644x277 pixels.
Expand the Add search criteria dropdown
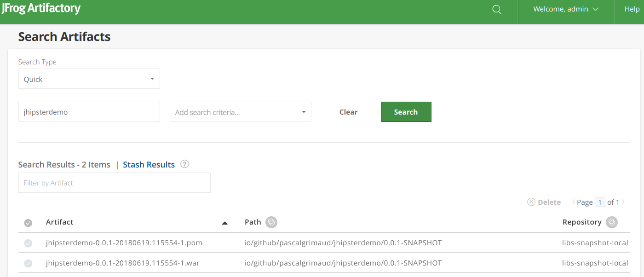(240, 112)
